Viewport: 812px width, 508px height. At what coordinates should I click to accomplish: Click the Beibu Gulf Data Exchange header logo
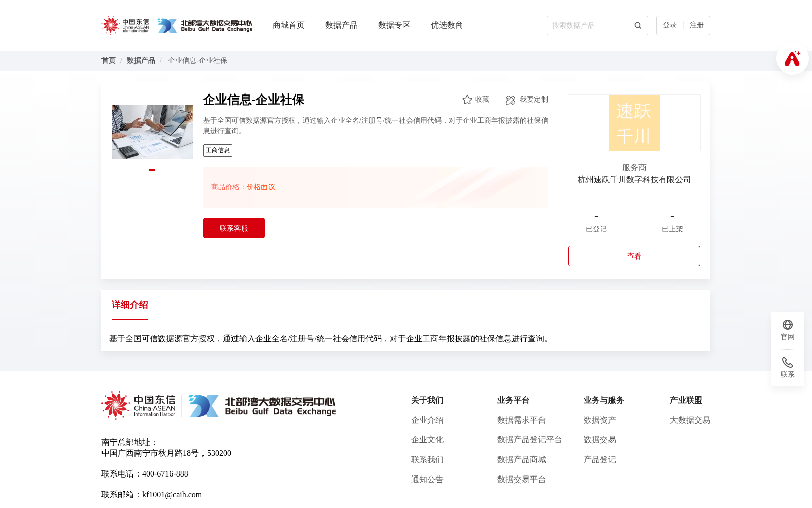pos(205,25)
